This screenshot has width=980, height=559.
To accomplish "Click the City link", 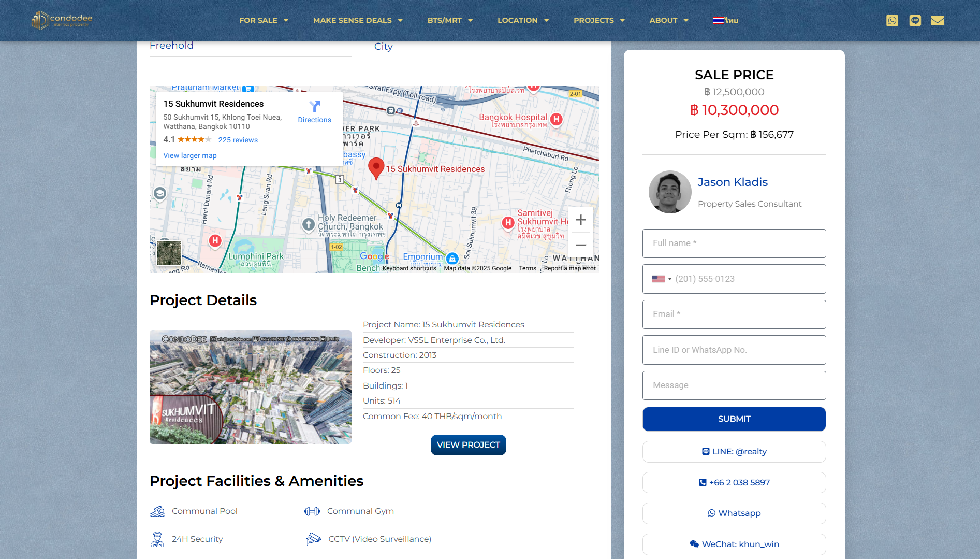I will pos(384,47).
